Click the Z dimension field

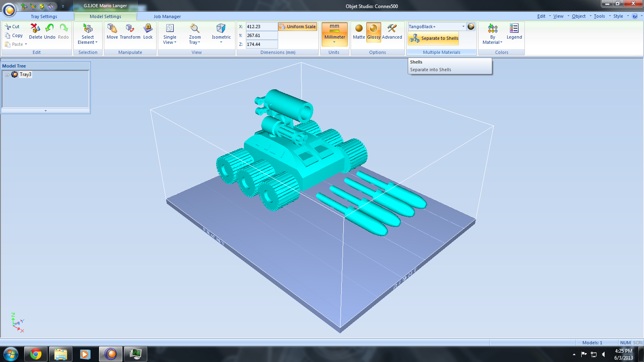pyautogui.click(x=262, y=44)
